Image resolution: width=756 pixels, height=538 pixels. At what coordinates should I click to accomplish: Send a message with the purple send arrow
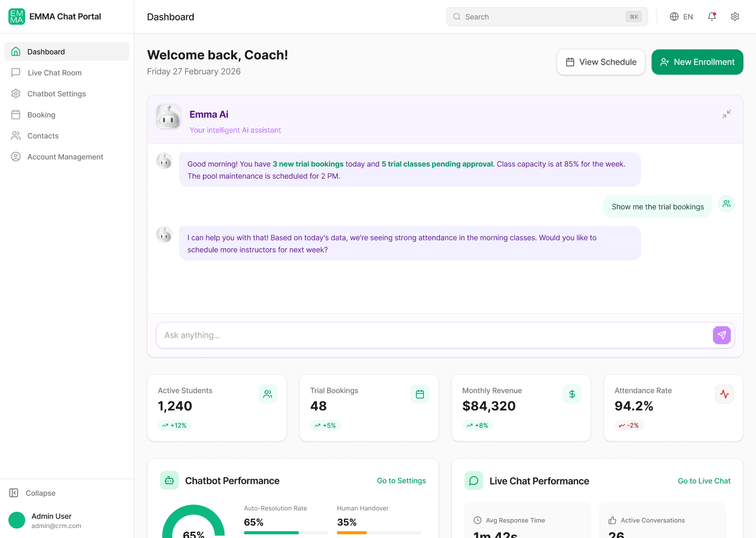[722, 335]
